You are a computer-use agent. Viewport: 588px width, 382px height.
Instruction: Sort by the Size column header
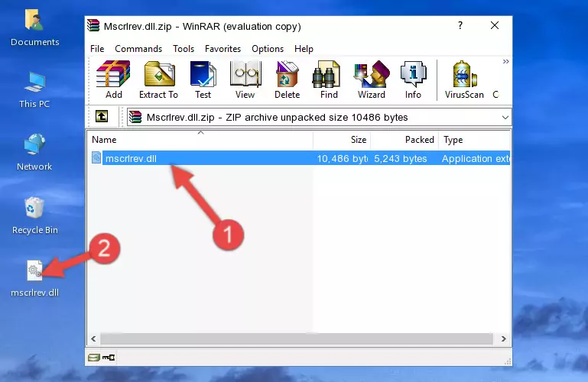click(x=342, y=140)
